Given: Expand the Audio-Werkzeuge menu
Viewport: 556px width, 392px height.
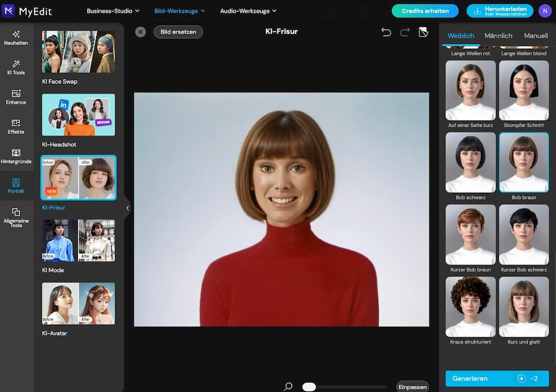Looking at the screenshot, I should coord(248,10).
